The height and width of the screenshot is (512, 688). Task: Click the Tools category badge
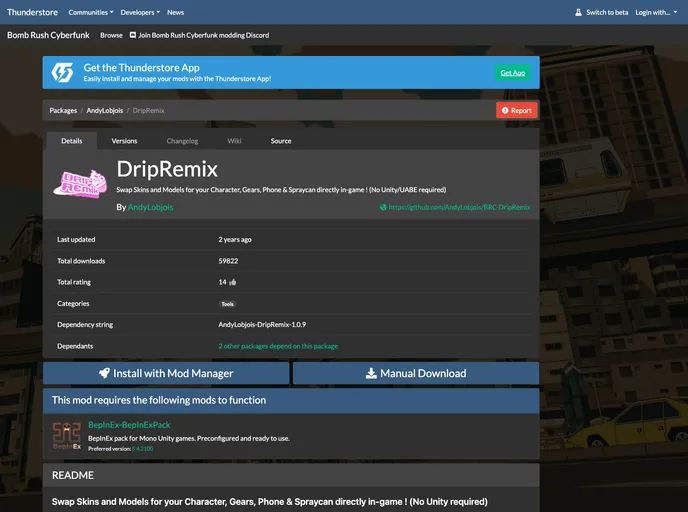coord(227,304)
